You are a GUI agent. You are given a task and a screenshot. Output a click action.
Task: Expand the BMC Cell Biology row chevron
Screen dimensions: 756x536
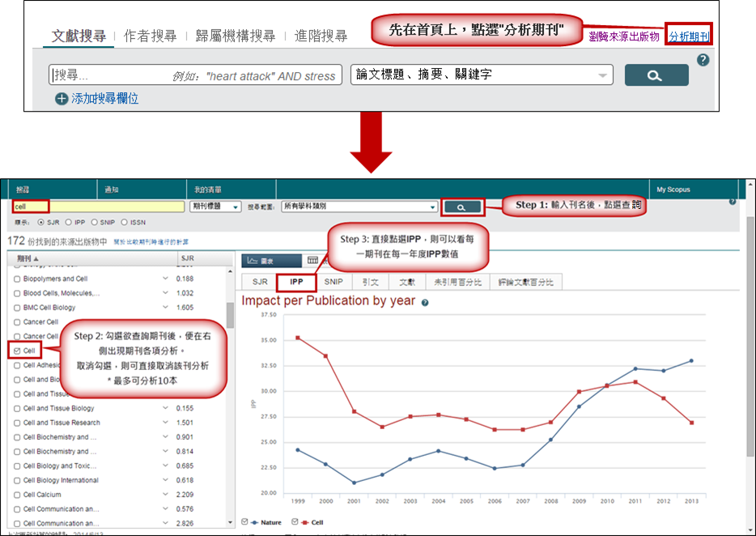coord(165,308)
